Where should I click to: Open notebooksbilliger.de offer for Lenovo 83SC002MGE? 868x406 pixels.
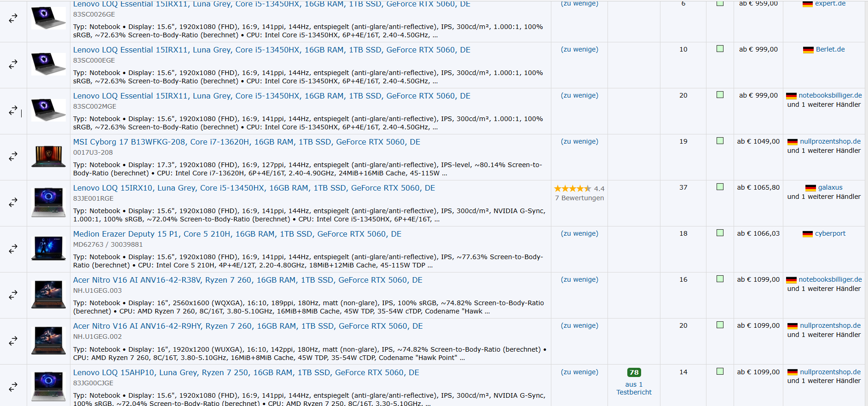coord(830,95)
